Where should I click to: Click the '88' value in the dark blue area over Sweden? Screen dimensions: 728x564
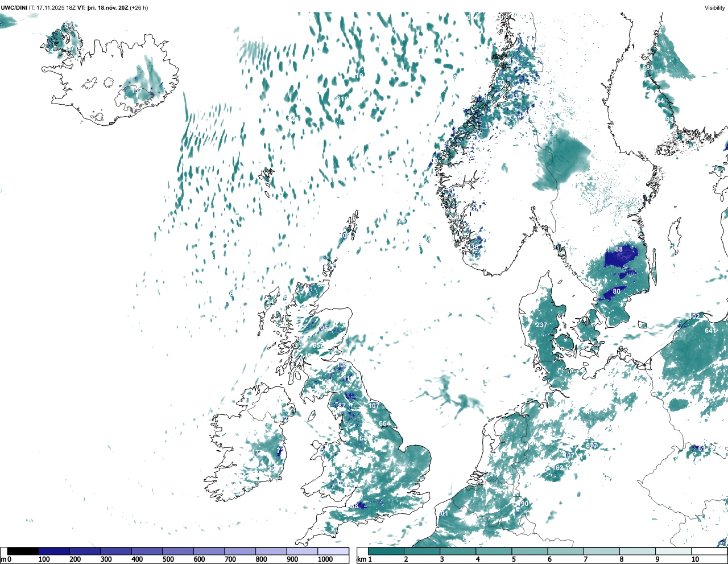click(x=619, y=249)
